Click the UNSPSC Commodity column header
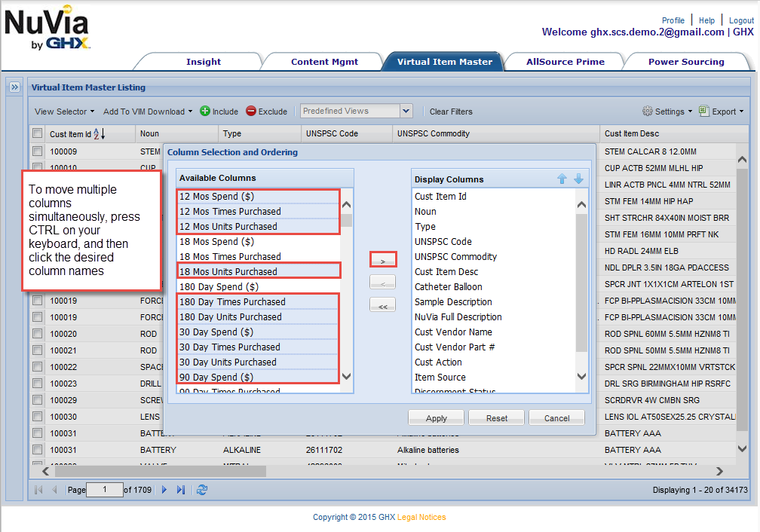The height and width of the screenshot is (532, 760). (495, 133)
